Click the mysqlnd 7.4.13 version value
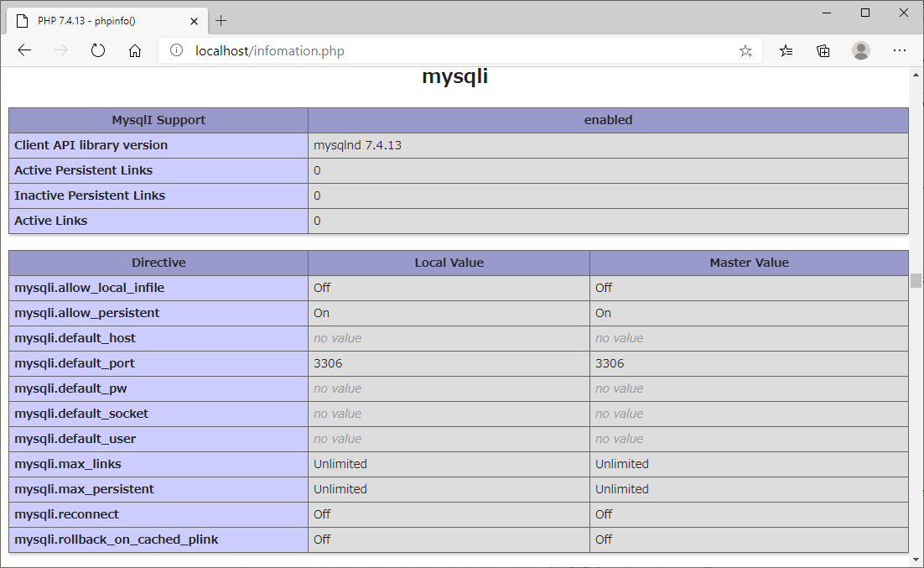 click(x=358, y=145)
